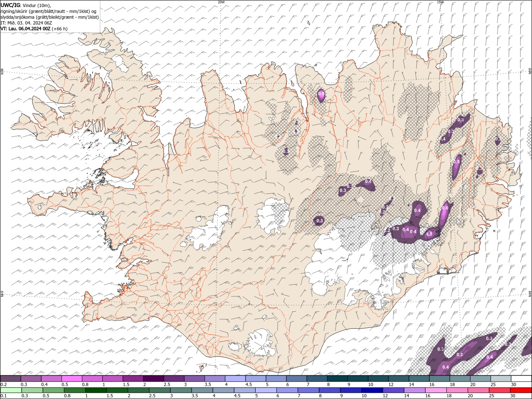
Task: Select the bright red 30 swatch in lower legend
Action: [521, 390]
